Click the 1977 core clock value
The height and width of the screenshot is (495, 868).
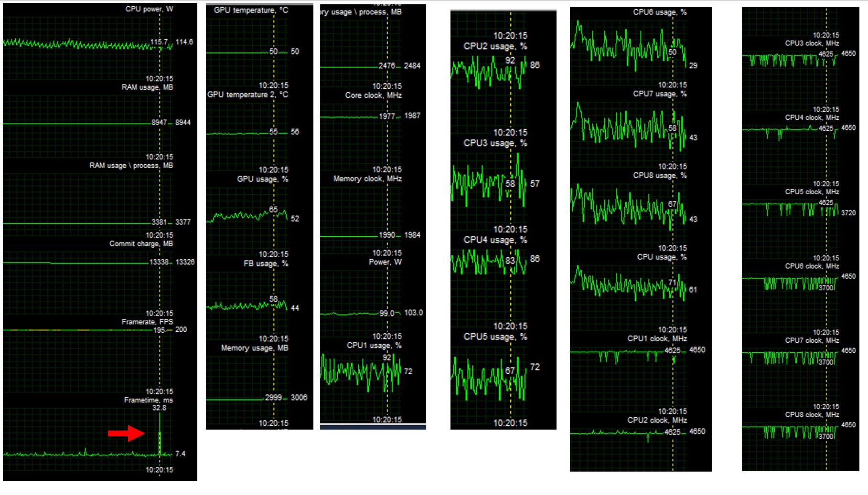click(x=387, y=116)
